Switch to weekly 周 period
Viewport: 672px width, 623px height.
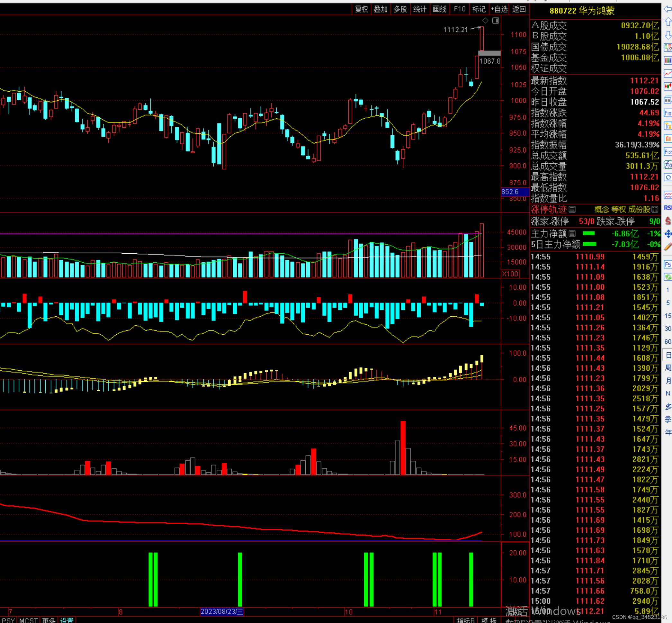[x=668, y=368]
